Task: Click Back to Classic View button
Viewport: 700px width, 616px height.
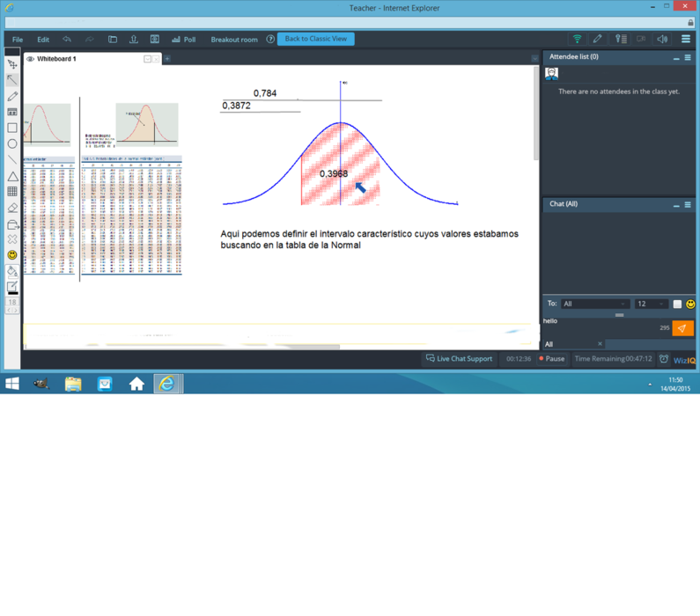Action: point(315,39)
